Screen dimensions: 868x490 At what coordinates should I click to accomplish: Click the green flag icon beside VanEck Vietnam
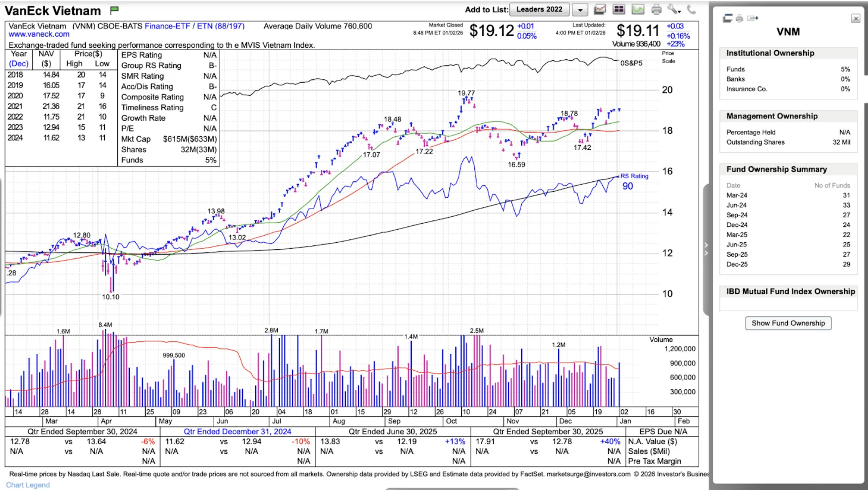[x=115, y=10]
